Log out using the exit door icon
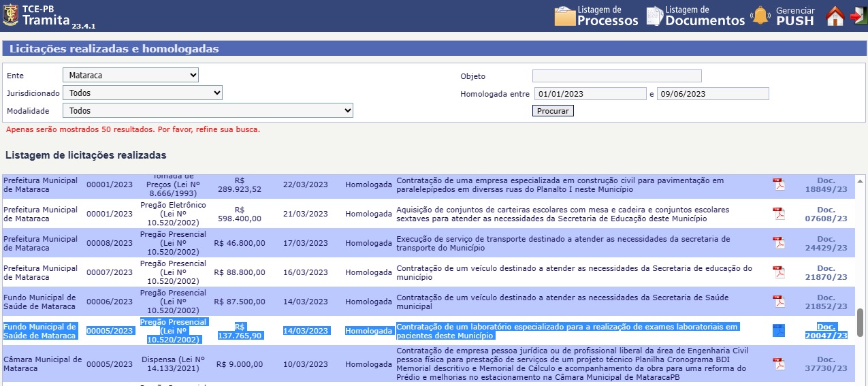Viewport: 868px width, 386px height. [858, 16]
